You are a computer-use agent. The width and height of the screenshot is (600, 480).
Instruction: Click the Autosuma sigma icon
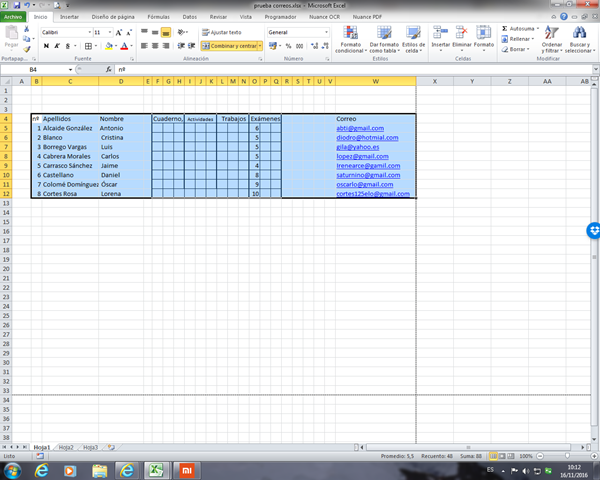(502, 29)
